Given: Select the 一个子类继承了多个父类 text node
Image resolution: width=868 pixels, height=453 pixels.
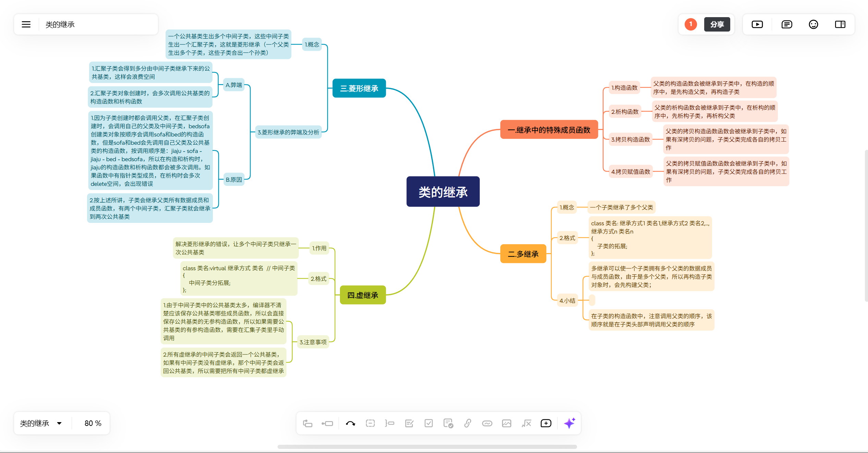Looking at the screenshot, I should 621,207.
